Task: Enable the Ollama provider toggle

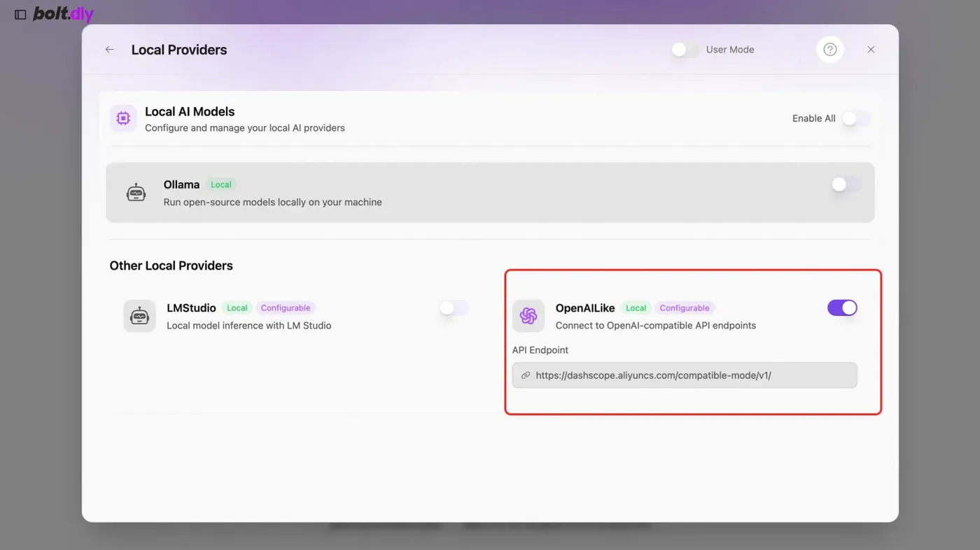Action: tap(846, 184)
